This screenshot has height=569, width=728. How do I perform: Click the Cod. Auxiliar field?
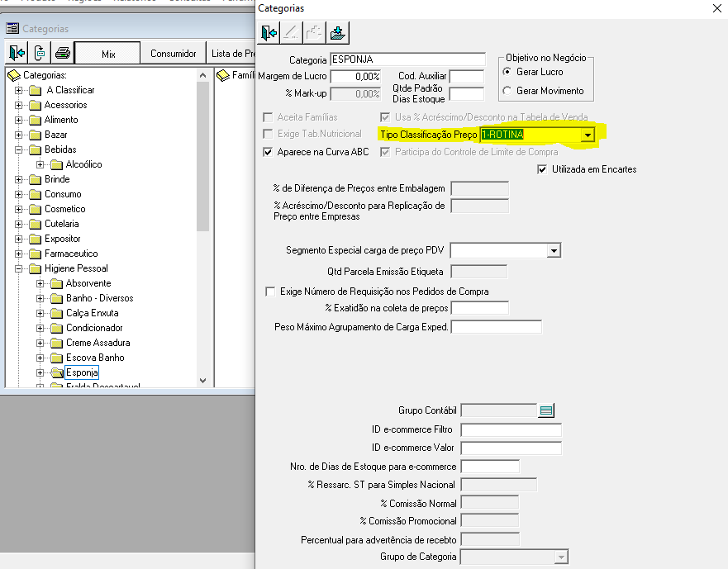467,76
